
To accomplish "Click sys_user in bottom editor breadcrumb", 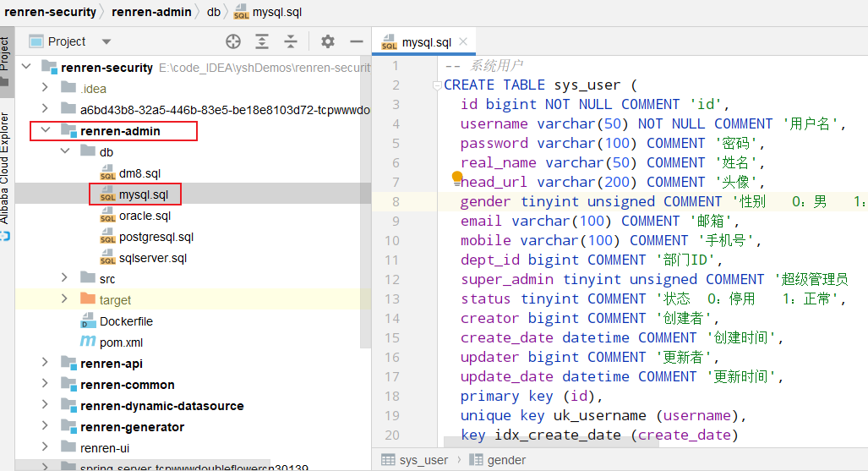I will (423, 460).
